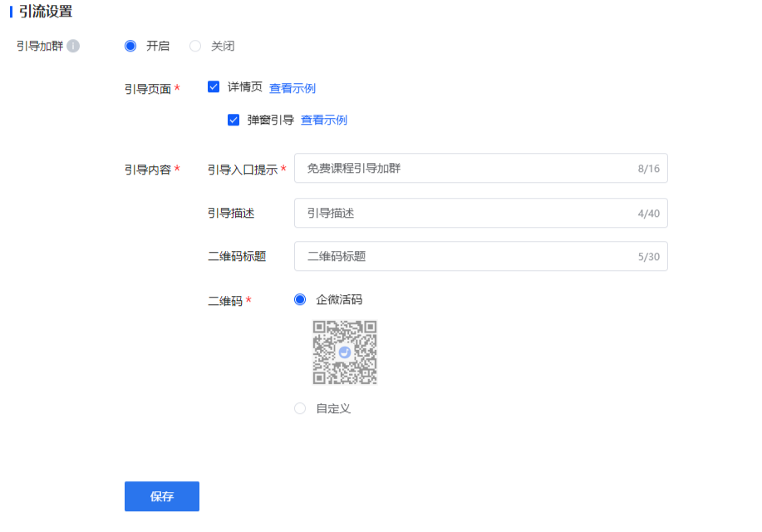Open 查看示例 link next to 详情页

[x=292, y=88]
